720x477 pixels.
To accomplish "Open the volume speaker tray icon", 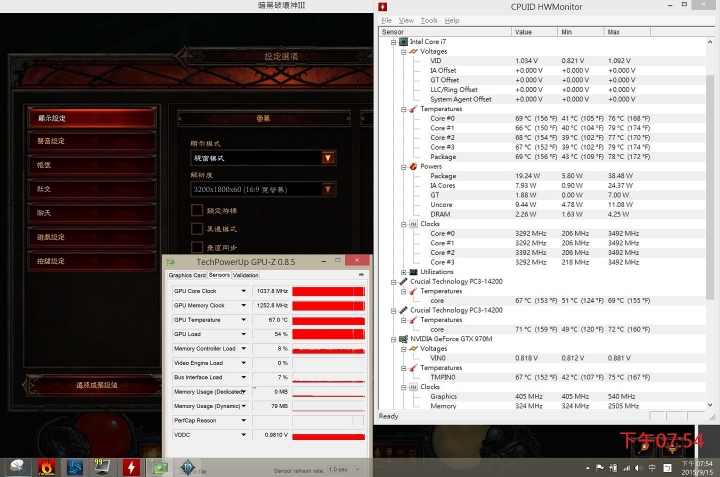I will click(639, 468).
